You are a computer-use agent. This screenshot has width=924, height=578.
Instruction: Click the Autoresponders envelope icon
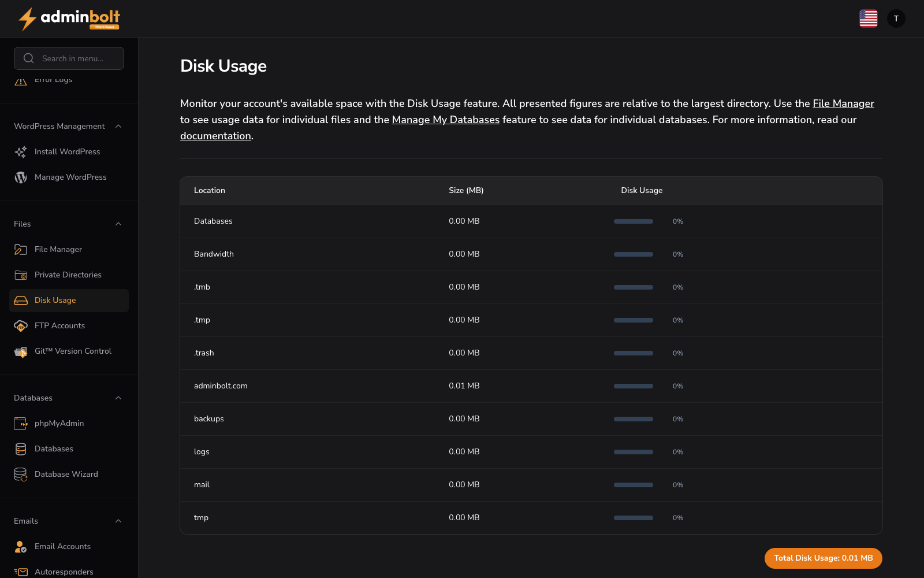tap(21, 572)
